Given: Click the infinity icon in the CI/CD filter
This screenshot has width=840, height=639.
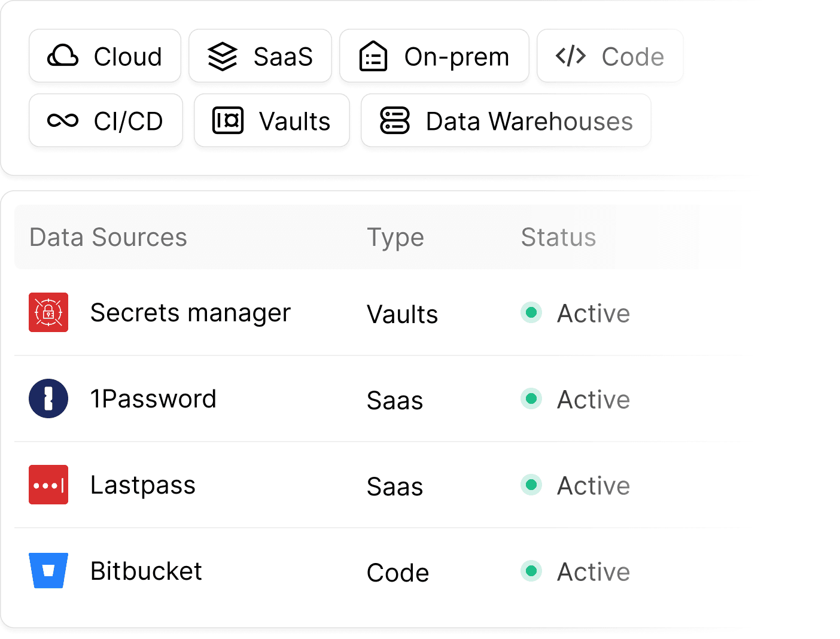Looking at the screenshot, I should (x=63, y=120).
